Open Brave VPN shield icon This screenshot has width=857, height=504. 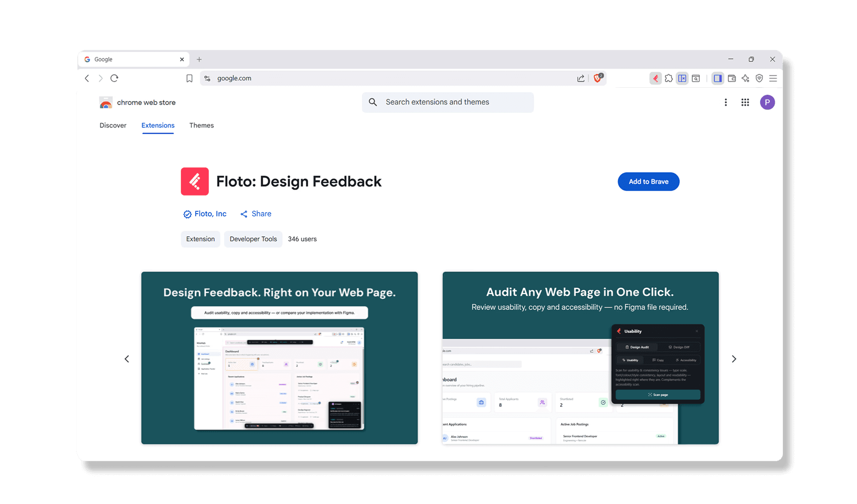(759, 78)
